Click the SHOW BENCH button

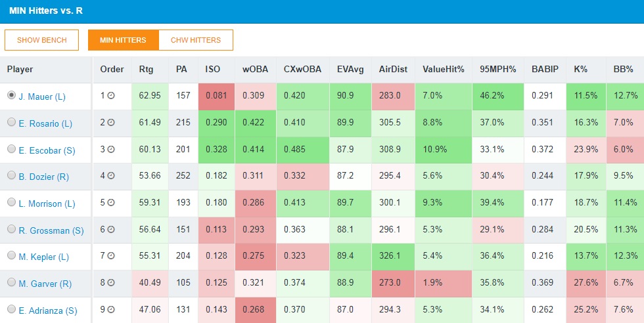click(x=42, y=40)
